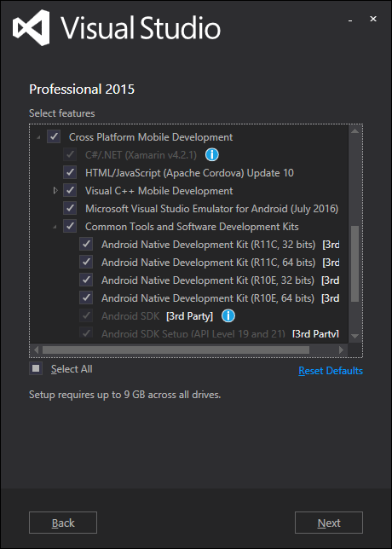Click the scroll down arrow of feature list

[x=355, y=336]
